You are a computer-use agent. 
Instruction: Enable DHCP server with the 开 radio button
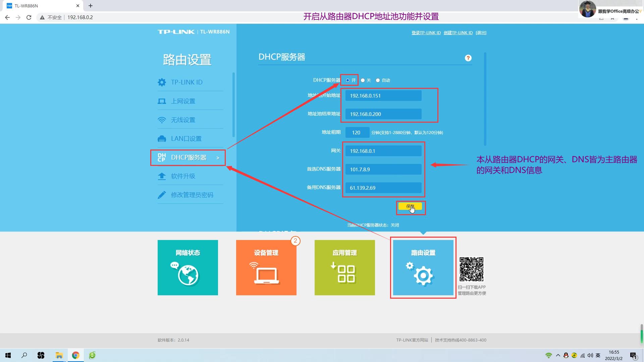click(347, 80)
